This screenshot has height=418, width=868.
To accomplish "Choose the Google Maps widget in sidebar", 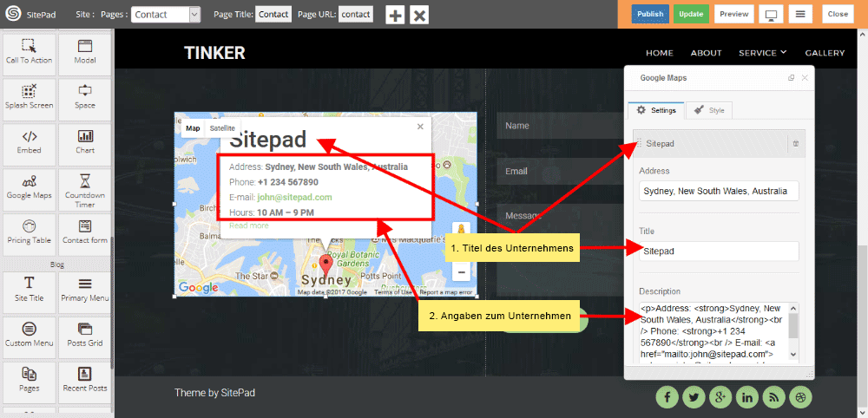I will [x=29, y=190].
